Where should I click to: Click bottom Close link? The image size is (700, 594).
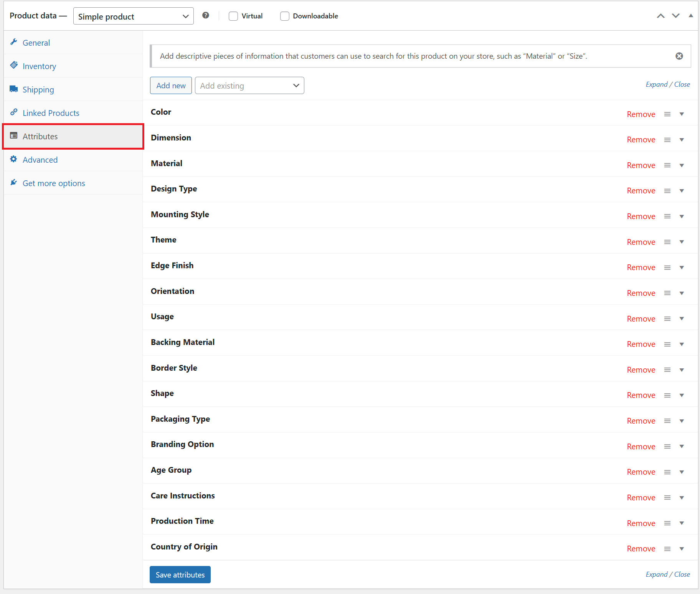click(x=682, y=574)
